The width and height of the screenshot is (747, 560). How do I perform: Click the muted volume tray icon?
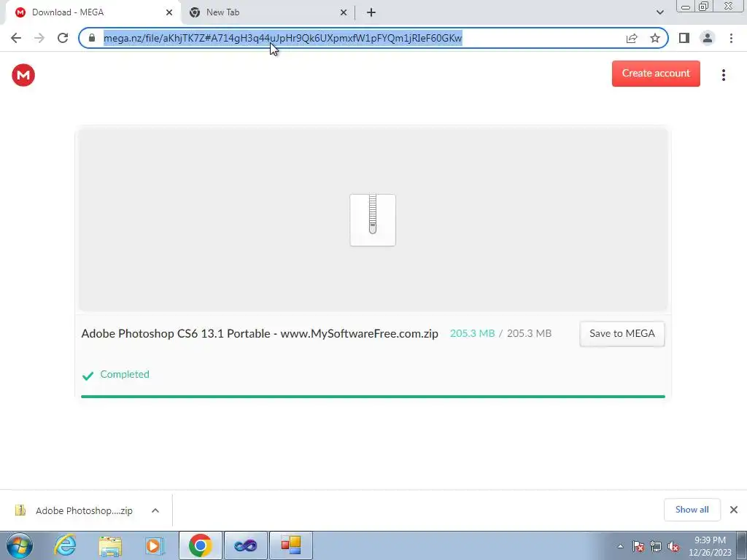[673, 546]
